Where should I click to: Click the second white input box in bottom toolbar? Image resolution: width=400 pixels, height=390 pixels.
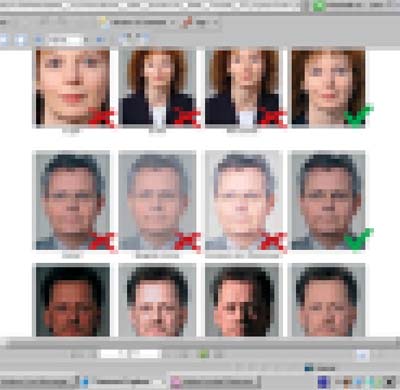[146, 354]
